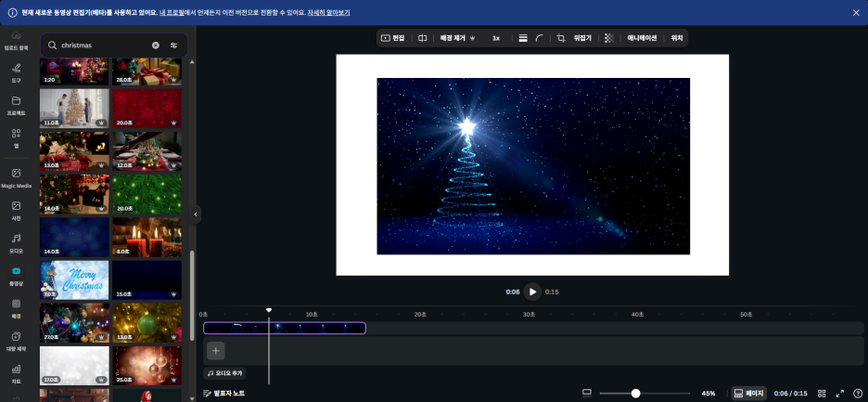Click the video panel vertical scrollbar
Screen dimensions: 868x402
[192, 295]
